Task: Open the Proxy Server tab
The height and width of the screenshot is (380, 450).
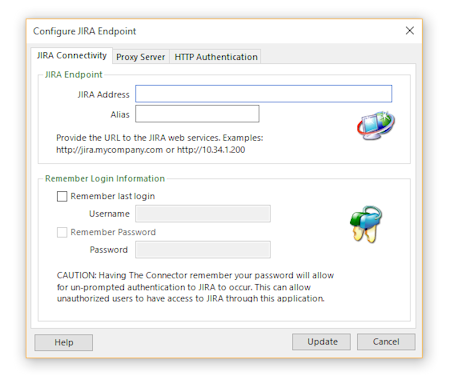Action: 141,57
